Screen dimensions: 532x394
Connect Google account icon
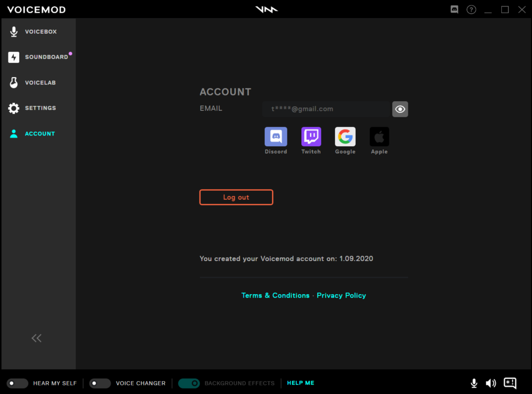(x=345, y=136)
